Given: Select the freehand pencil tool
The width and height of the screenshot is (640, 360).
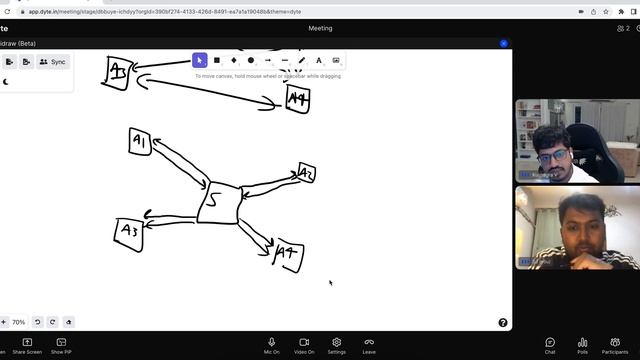Looking at the screenshot, I should pos(302,60).
